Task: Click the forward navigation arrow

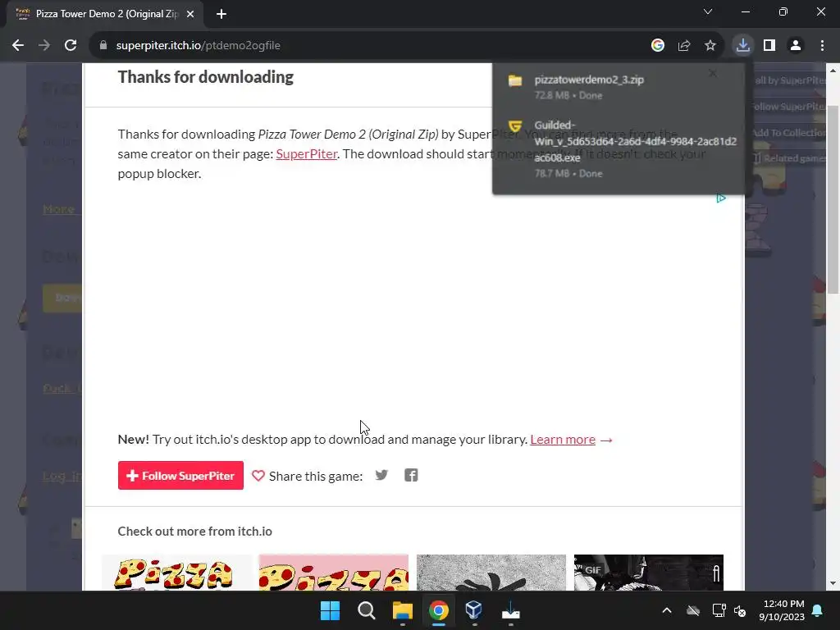Action: (x=44, y=46)
